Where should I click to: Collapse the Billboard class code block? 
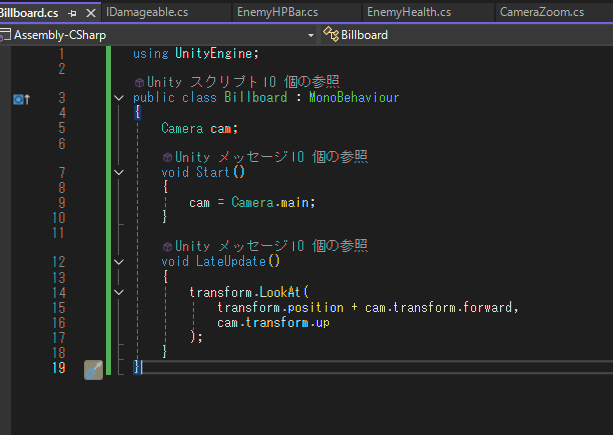[119, 98]
